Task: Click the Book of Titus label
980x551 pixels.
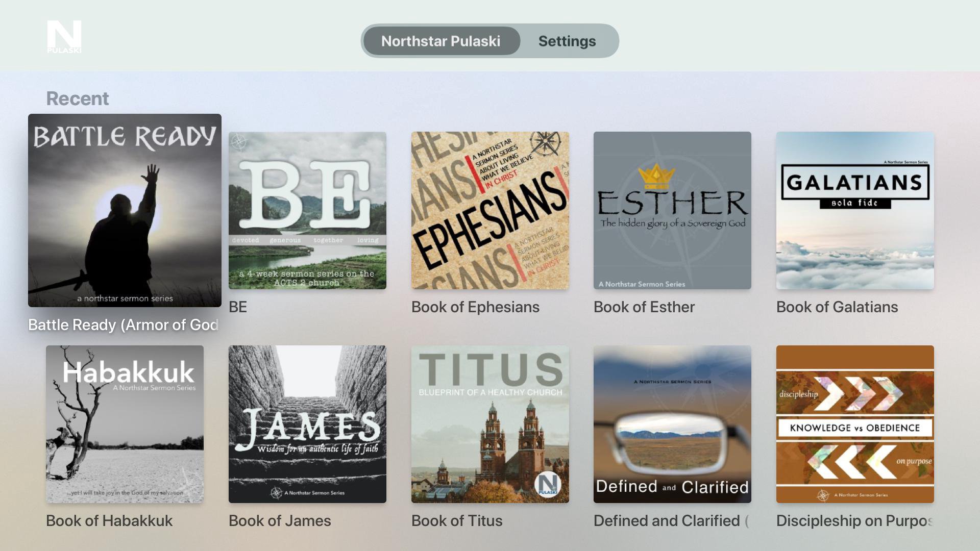Action: point(457,521)
